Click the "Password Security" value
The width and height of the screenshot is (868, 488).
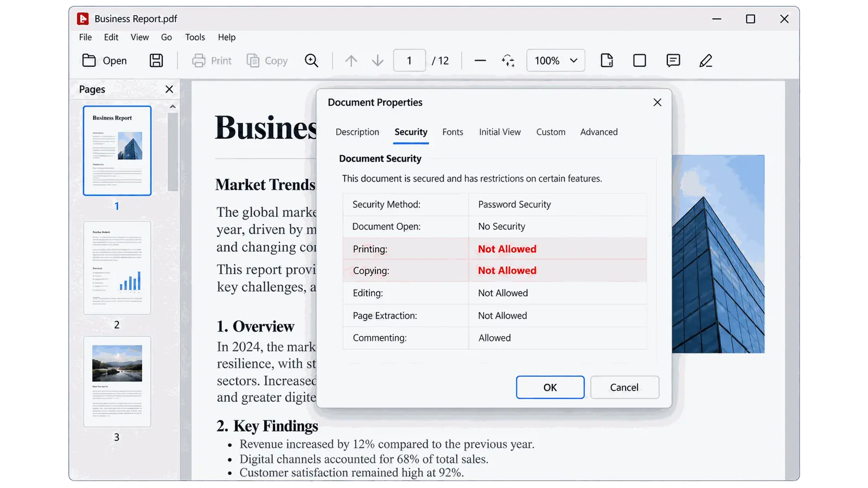tap(514, 204)
